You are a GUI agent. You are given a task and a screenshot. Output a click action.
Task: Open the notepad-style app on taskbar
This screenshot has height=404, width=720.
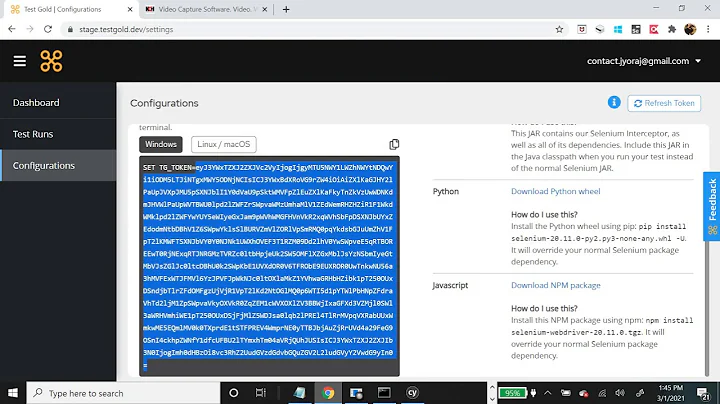(x=299, y=393)
